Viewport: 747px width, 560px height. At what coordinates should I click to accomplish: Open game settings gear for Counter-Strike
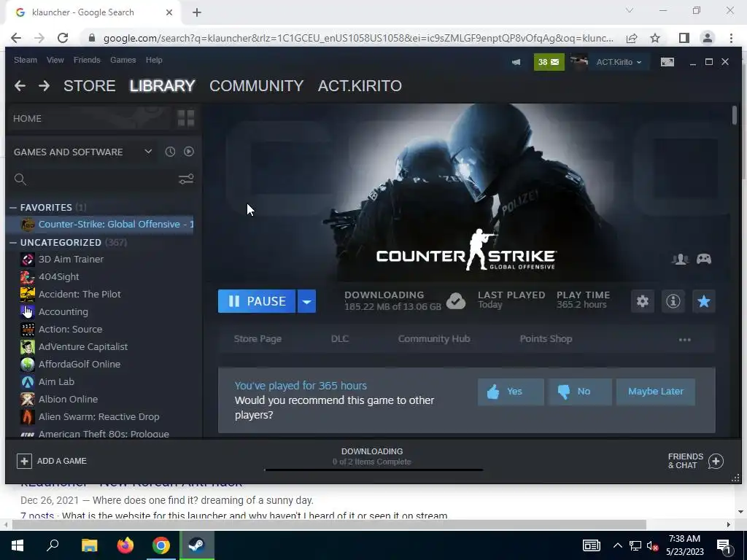642,301
